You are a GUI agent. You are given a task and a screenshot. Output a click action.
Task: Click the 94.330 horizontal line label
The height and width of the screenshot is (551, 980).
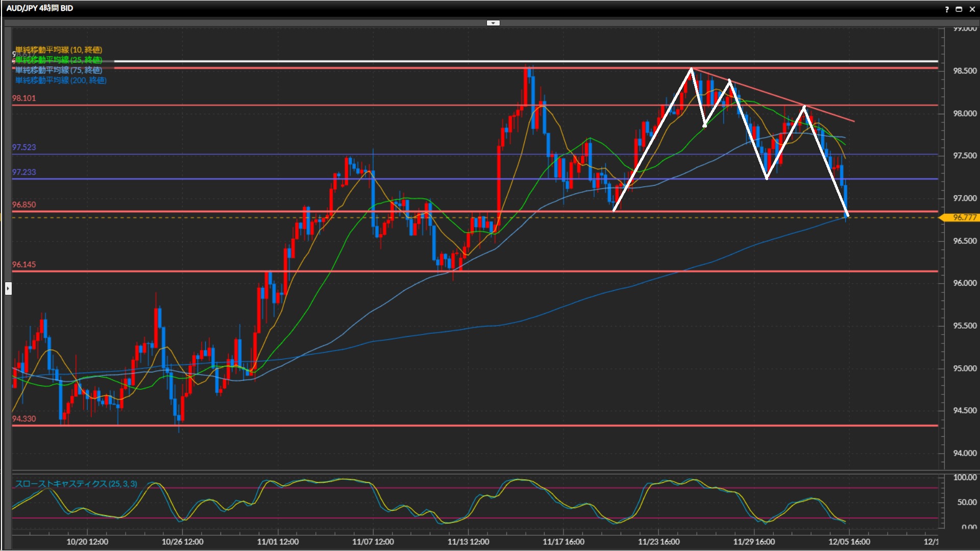(24, 418)
